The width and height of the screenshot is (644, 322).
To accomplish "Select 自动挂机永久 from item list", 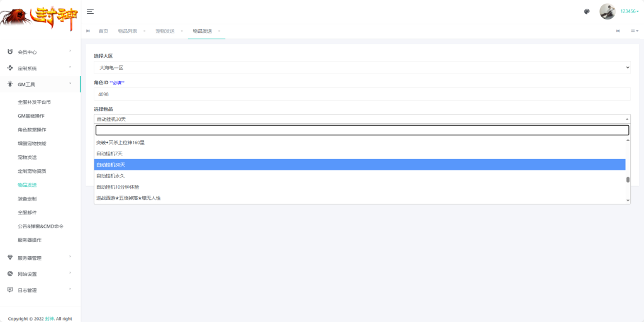I will 359,176.
